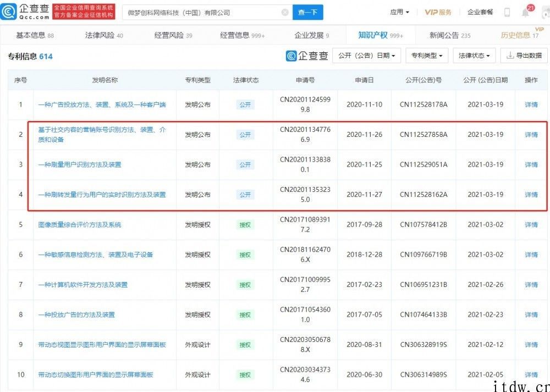Open patent 一种投放广告的方法及装置
The width and height of the screenshot is (550, 392).
(76, 314)
